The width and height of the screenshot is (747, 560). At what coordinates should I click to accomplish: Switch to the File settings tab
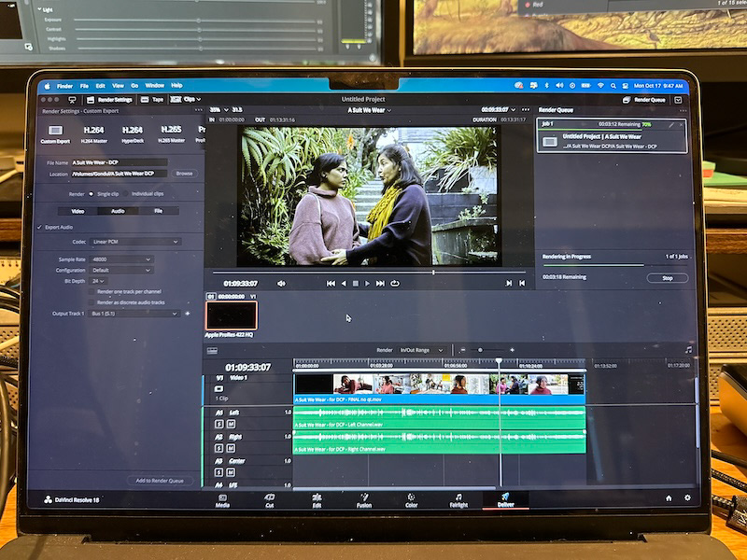point(158,211)
